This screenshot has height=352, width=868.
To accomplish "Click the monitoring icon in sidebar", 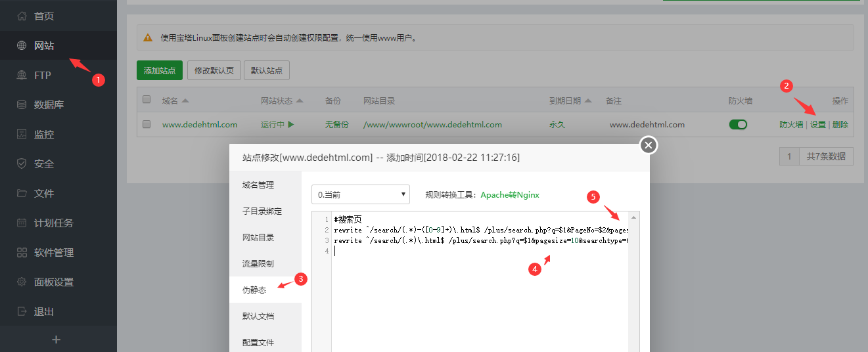I will 22,134.
